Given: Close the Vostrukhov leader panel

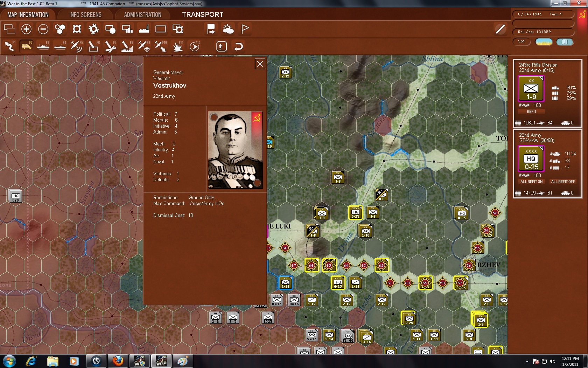Looking at the screenshot, I should (260, 64).
